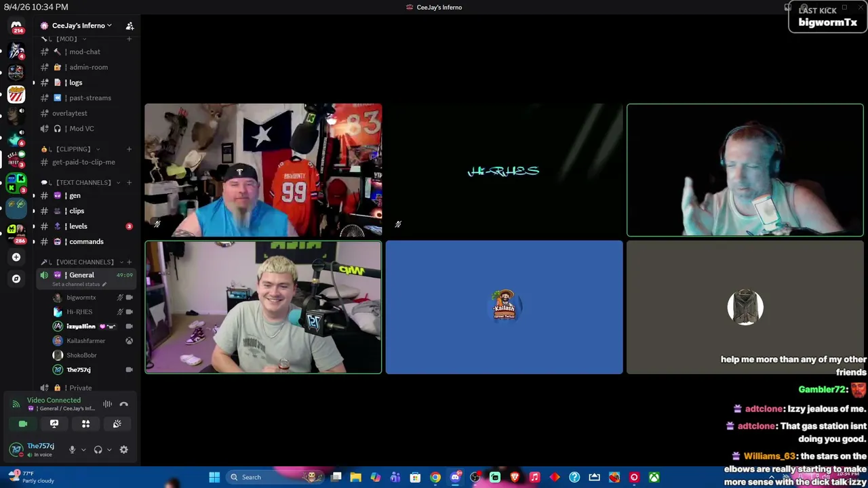Open the gen text channel
Image resolution: width=868 pixels, height=488 pixels.
[x=86, y=196]
